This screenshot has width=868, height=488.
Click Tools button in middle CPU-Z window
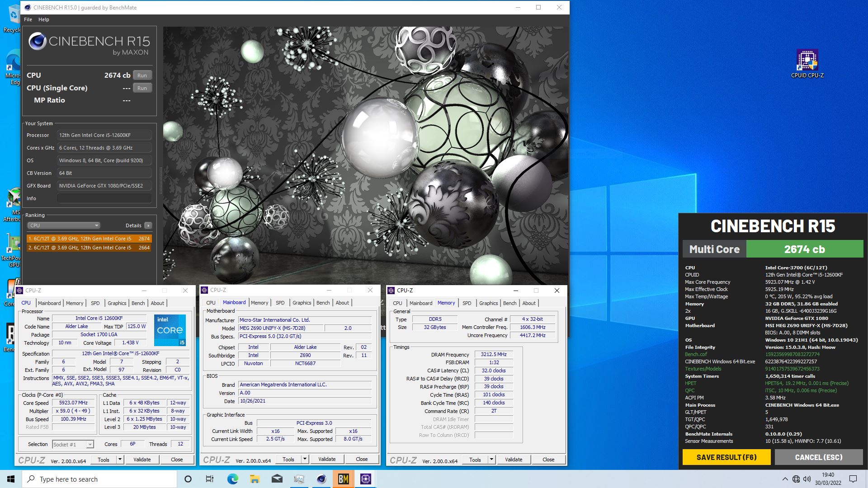pos(288,459)
